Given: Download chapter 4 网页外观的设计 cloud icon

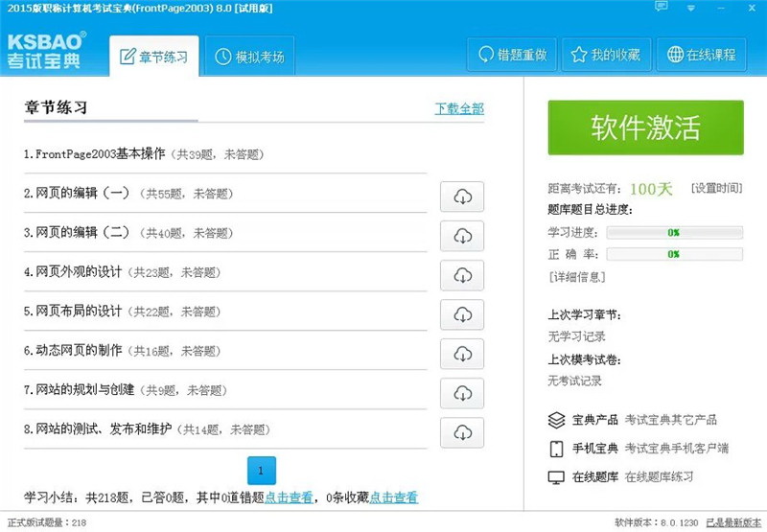Looking at the screenshot, I should tap(462, 275).
